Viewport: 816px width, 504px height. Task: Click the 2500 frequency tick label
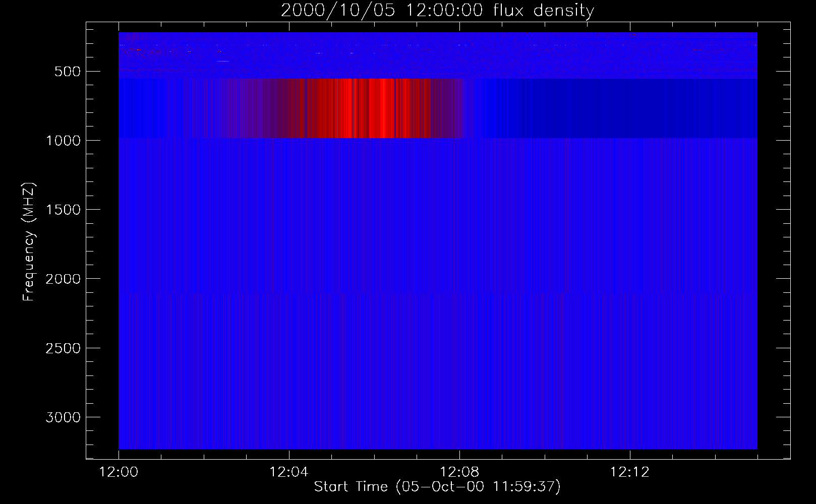(63, 348)
